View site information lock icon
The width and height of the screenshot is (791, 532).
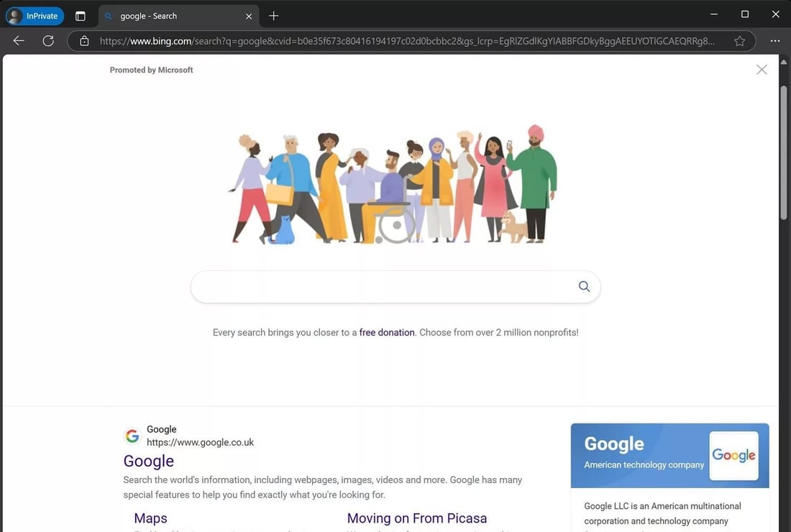pyautogui.click(x=84, y=41)
